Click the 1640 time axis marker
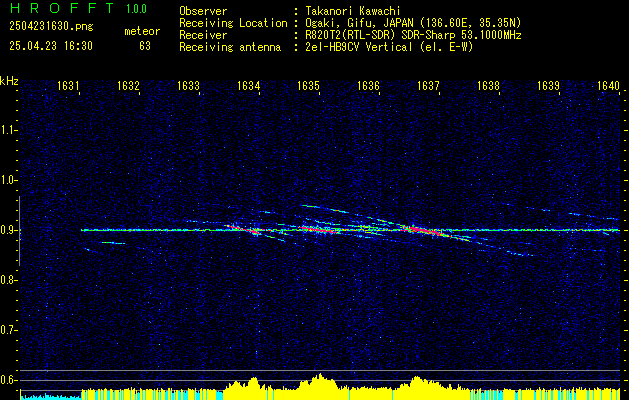Screen dimensions: 629x400 608,86
